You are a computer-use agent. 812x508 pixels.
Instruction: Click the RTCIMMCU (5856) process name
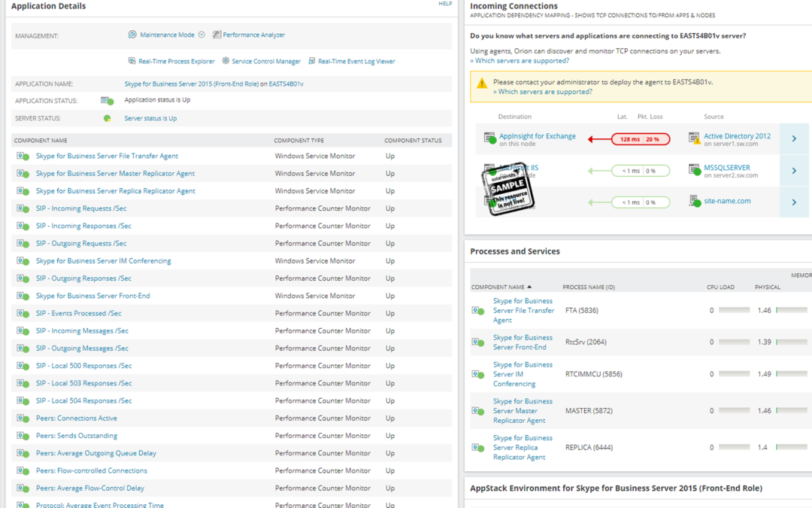593,374
